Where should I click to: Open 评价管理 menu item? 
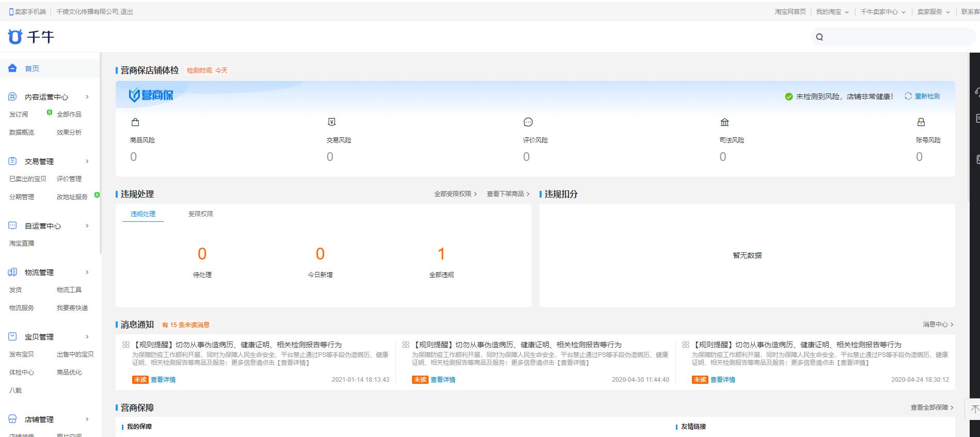click(x=69, y=179)
